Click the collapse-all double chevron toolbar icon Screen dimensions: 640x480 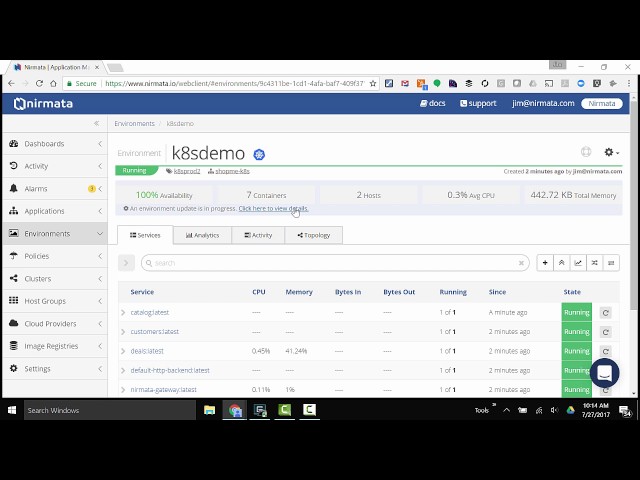click(x=562, y=263)
